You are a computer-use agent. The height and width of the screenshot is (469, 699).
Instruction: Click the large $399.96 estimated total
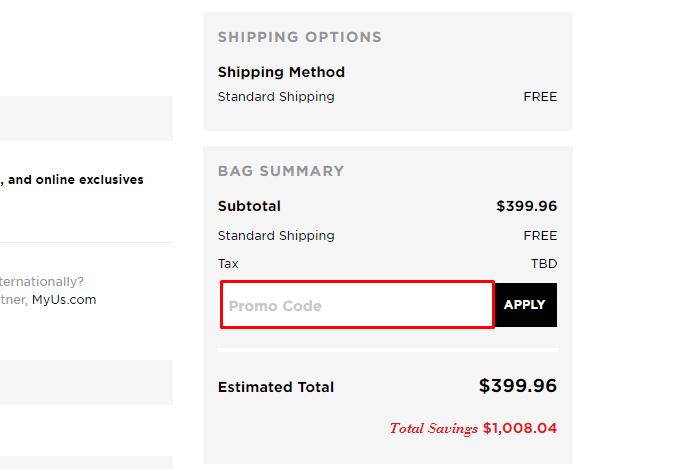(518, 386)
